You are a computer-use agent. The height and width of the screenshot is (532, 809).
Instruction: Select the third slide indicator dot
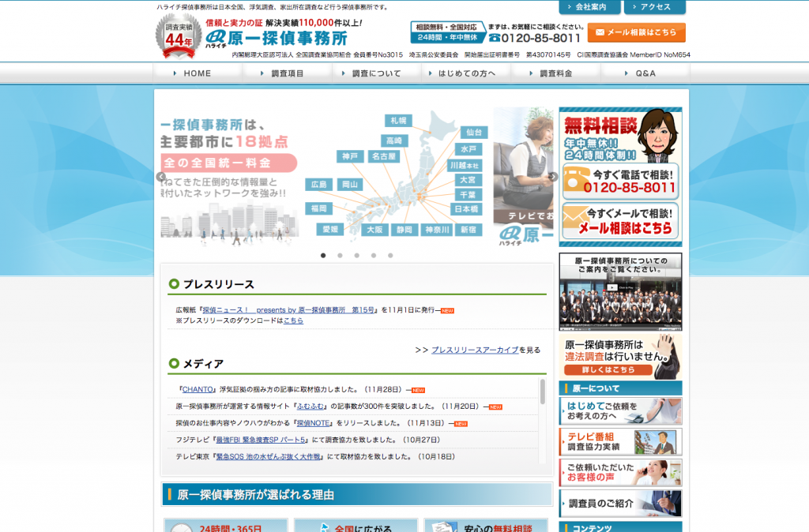pos(356,255)
